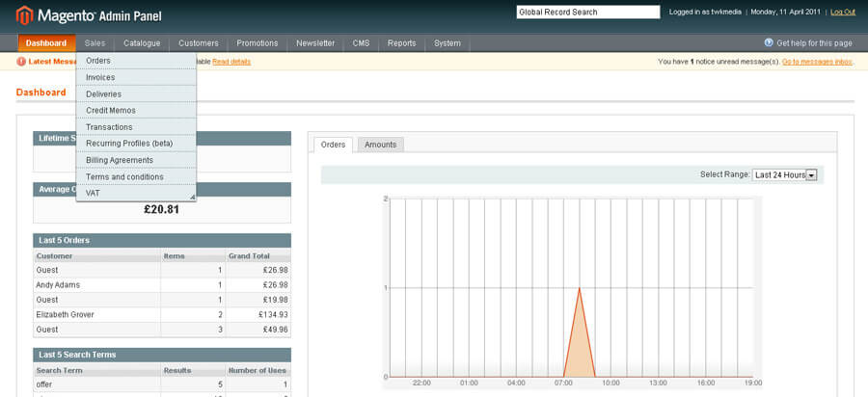Image resolution: width=868 pixels, height=397 pixels.
Task: Click the £49.96 grand total cell
Action: click(258, 330)
